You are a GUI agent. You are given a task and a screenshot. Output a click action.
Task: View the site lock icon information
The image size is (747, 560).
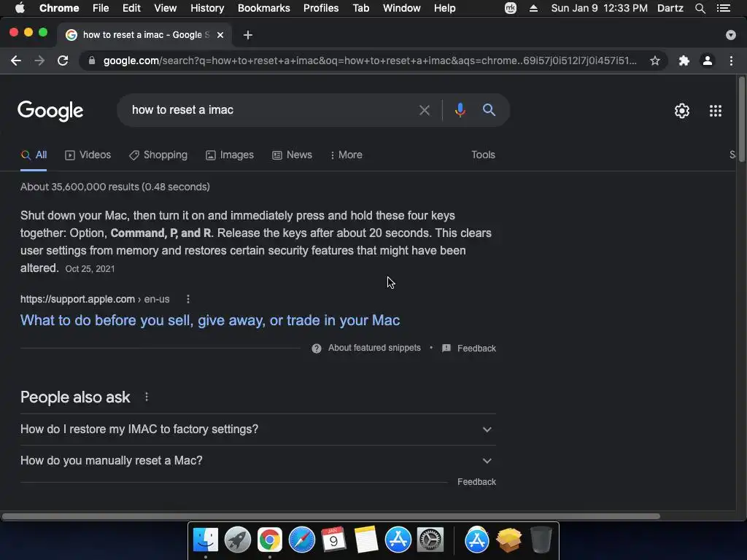[92, 61]
